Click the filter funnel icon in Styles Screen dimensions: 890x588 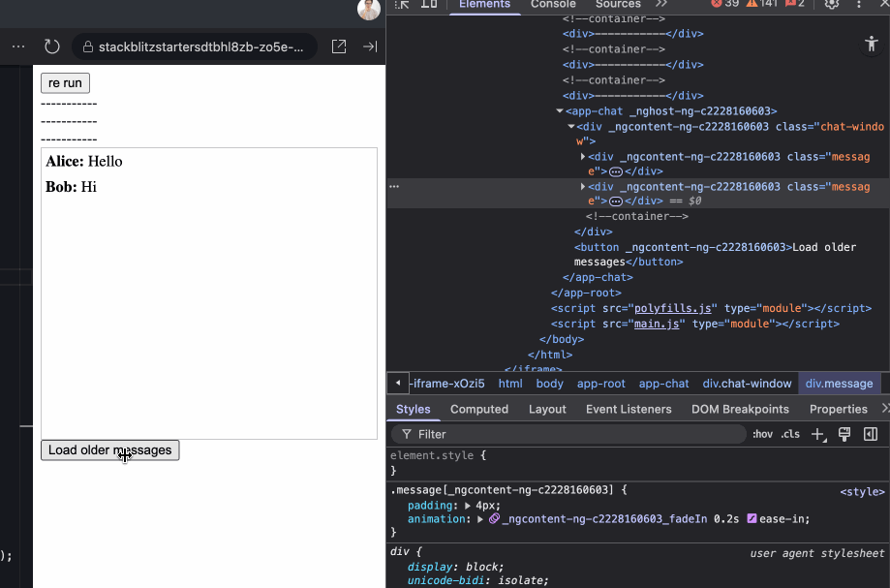point(407,434)
